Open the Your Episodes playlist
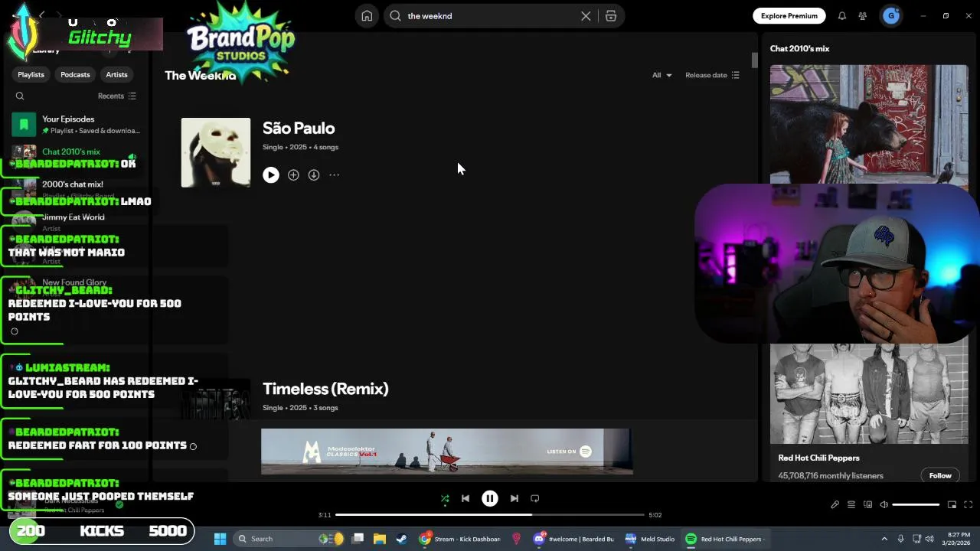The height and width of the screenshot is (551, 980). coord(77,124)
